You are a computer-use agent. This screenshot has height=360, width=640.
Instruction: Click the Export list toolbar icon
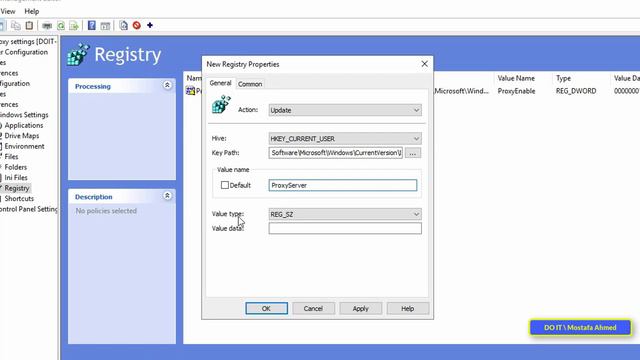tap(74, 26)
